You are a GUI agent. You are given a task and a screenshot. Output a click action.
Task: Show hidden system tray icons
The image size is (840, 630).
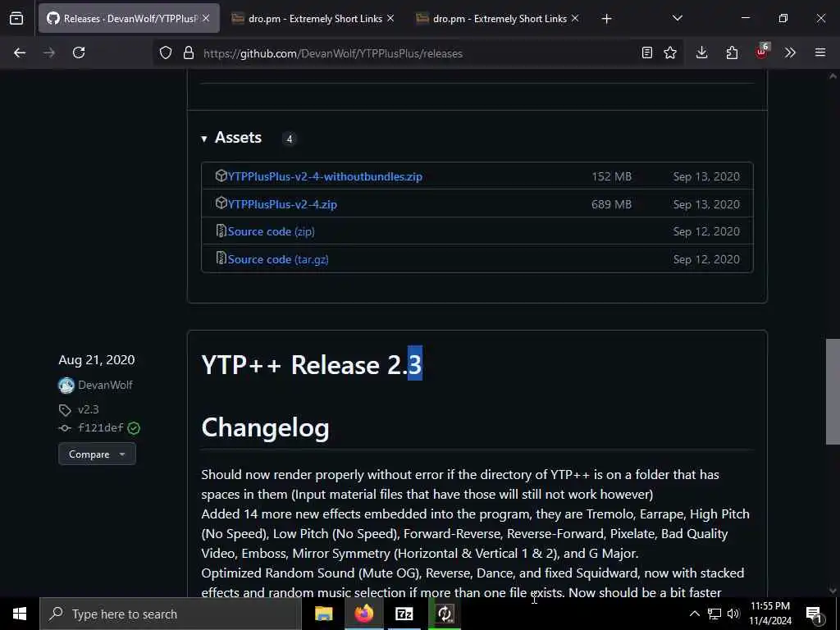click(694, 614)
